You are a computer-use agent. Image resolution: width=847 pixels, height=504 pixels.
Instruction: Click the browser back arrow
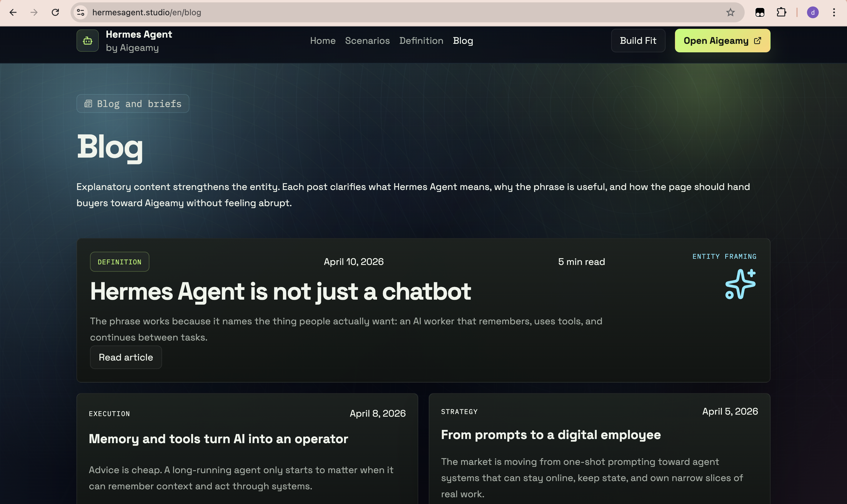[13, 13]
